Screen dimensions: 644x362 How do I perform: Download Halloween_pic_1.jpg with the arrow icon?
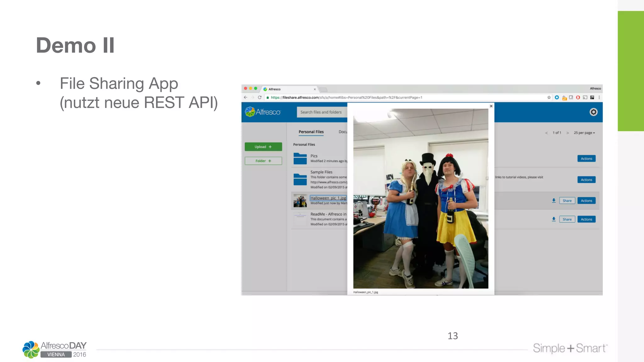[x=554, y=200]
